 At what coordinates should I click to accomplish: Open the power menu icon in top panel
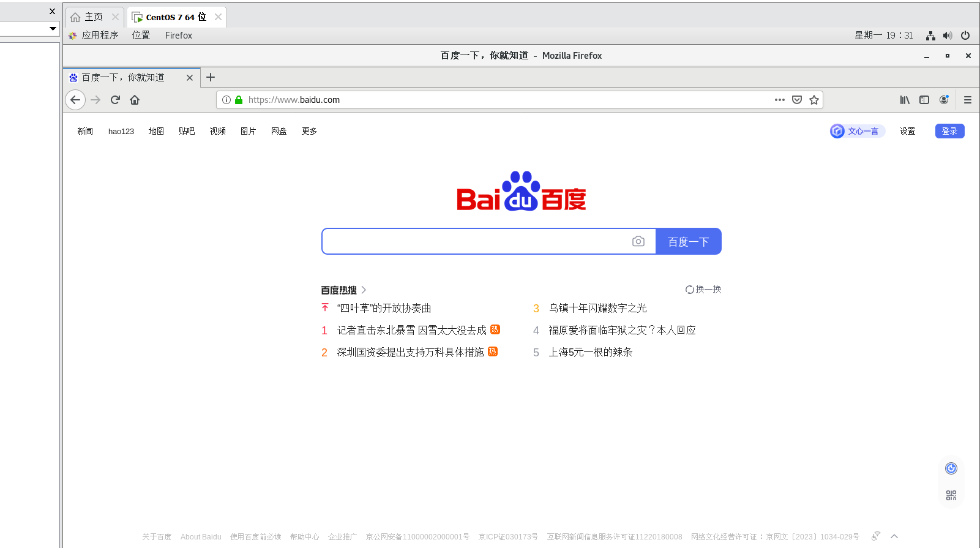pos(965,36)
